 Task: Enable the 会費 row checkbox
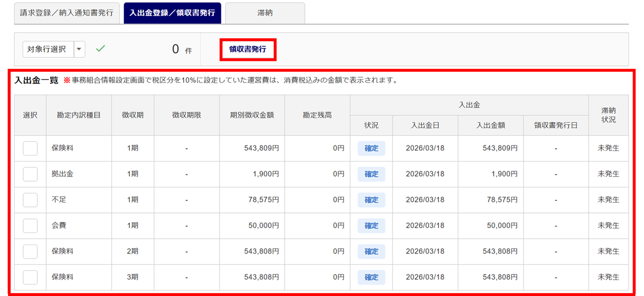click(30, 226)
